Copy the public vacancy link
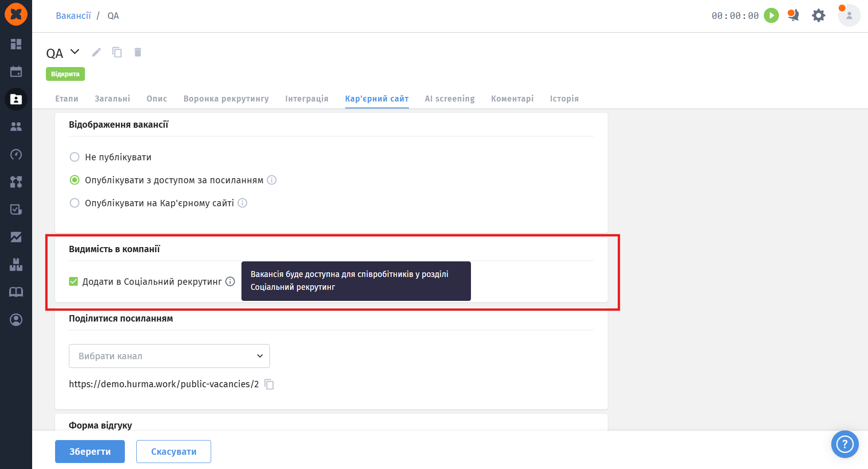Viewport: 868px width, 469px height. (269, 384)
